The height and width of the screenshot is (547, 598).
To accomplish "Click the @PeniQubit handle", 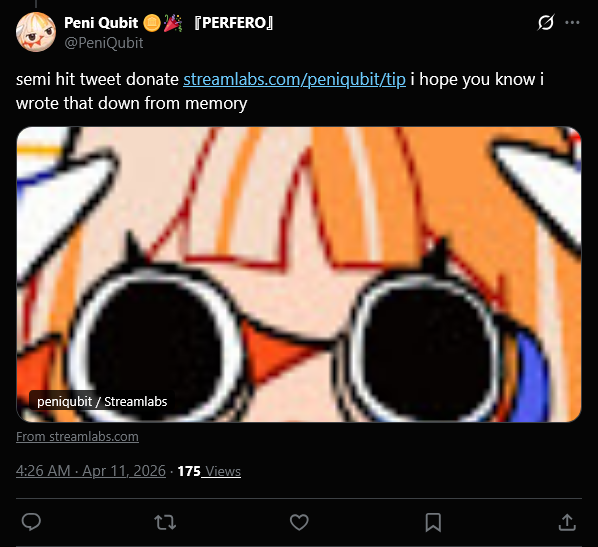I will (x=104, y=43).
